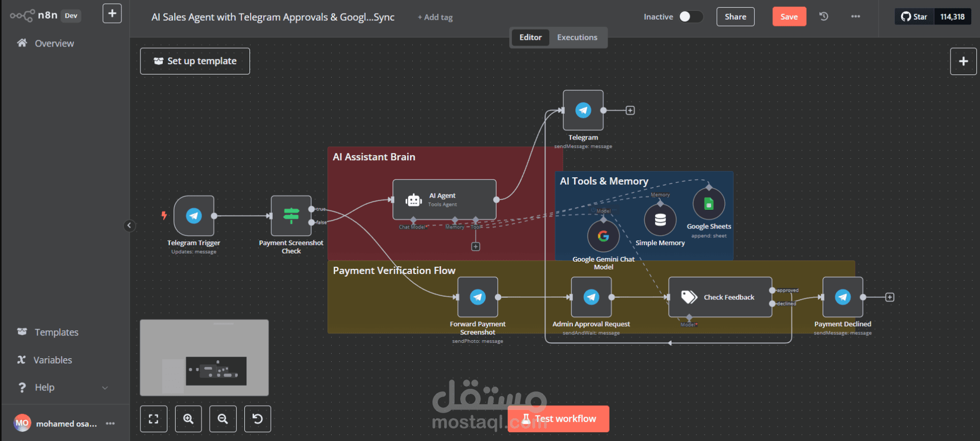Reset the canvas zoom
The width and height of the screenshot is (980, 441).
pyautogui.click(x=257, y=419)
